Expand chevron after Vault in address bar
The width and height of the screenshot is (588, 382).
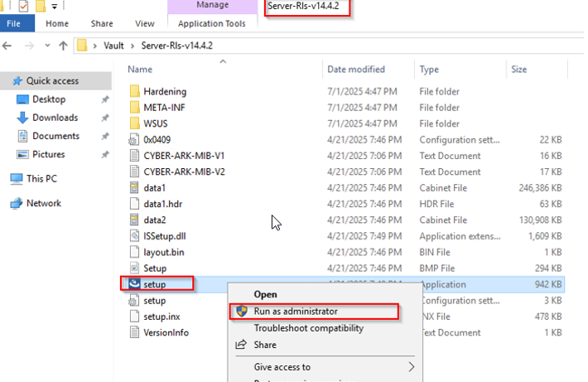pos(133,46)
